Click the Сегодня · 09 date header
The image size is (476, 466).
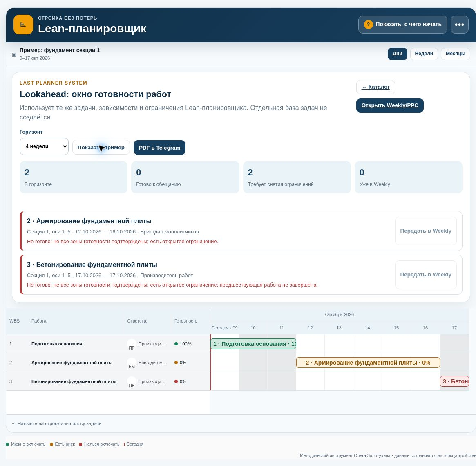(x=224, y=328)
